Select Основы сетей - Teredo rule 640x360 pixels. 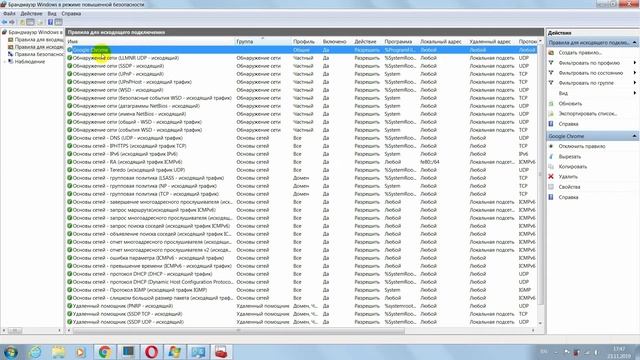pyautogui.click(x=301, y=170)
